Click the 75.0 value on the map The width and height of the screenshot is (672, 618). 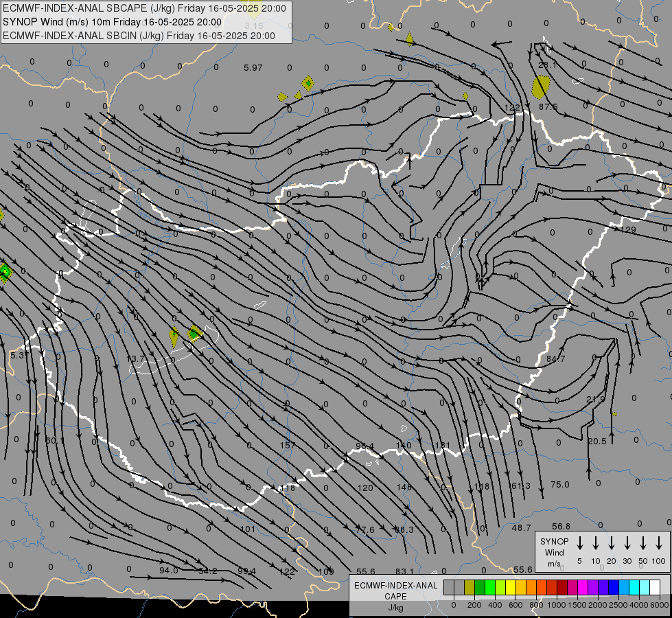(x=559, y=484)
